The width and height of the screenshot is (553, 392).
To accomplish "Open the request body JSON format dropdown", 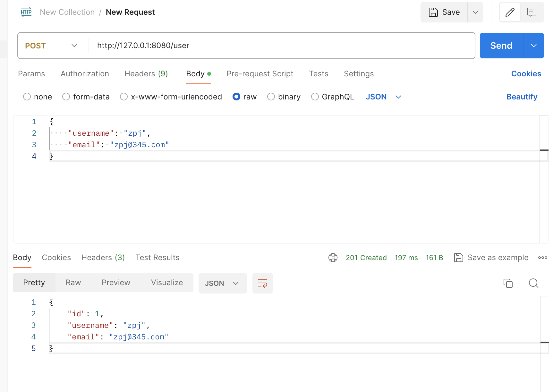I will tap(383, 97).
